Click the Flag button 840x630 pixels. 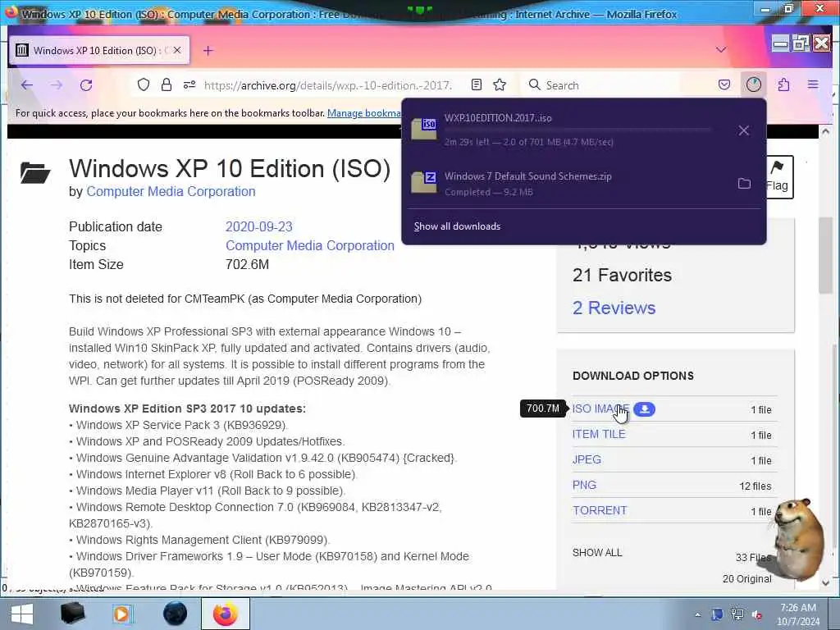[x=778, y=177]
